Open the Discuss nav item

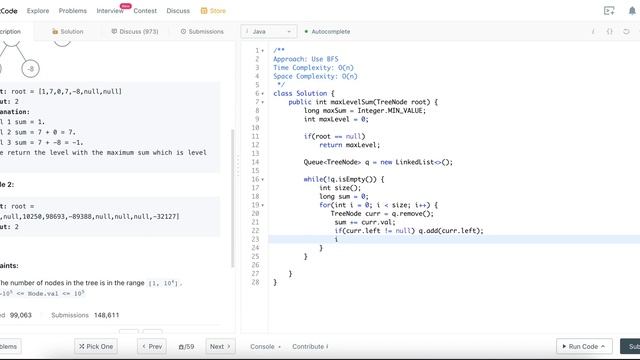coord(178,11)
